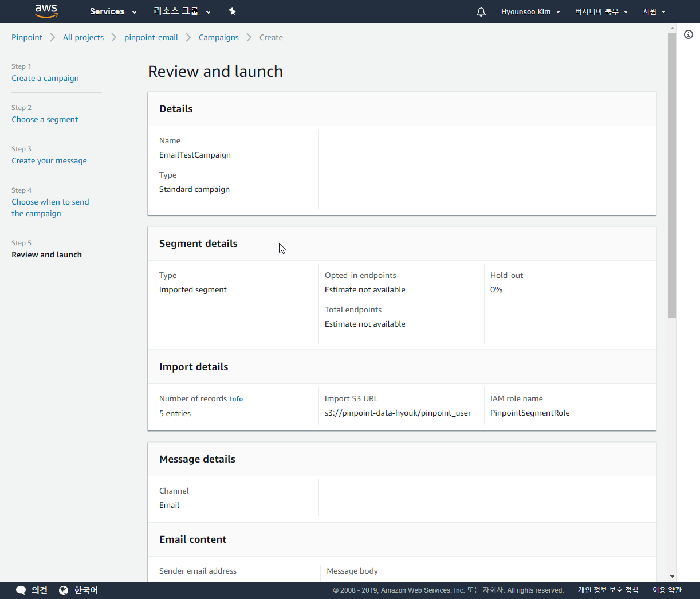This screenshot has width=700, height=599.
Task: Go to Pinpoint breadcrumb link
Action: [27, 37]
